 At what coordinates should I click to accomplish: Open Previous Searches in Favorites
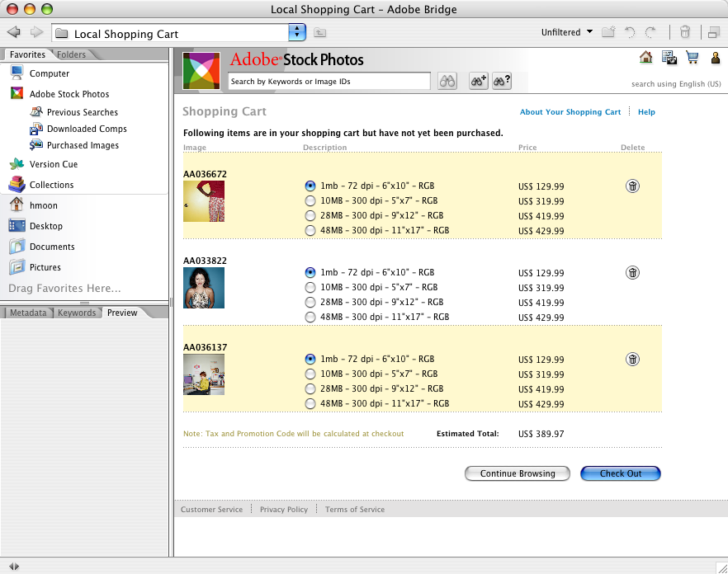74,112
